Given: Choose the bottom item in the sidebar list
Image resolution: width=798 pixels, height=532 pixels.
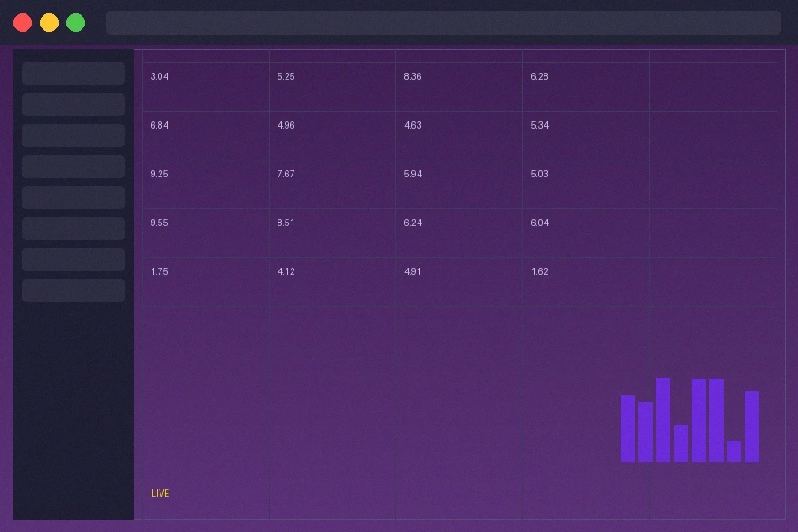Looking at the screenshot, I should [x=74, y=291].
